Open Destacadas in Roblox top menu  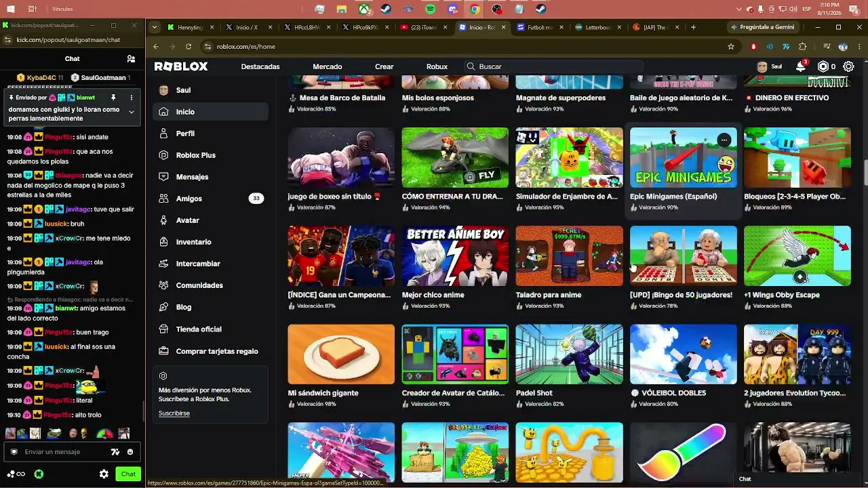pyautogui.click(x=260, y=66)
